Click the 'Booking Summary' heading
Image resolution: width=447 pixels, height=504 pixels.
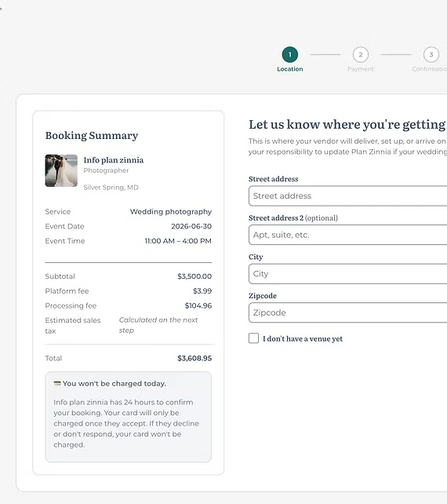pos(92,135)
